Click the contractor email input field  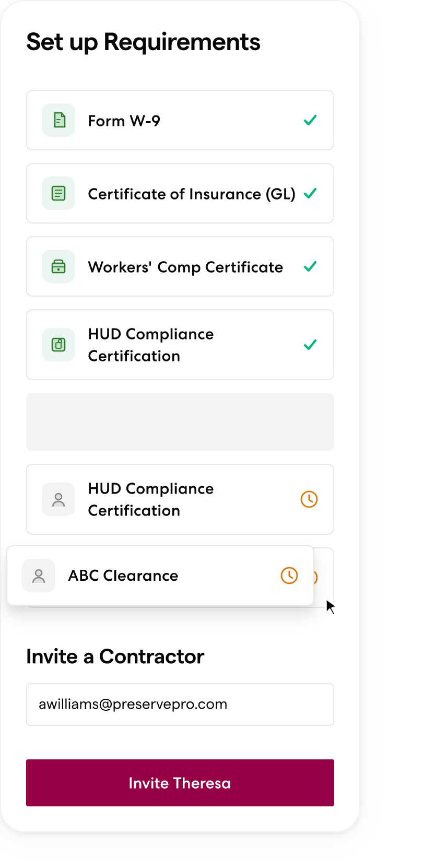pyautogui.click(x=180, y=705)
